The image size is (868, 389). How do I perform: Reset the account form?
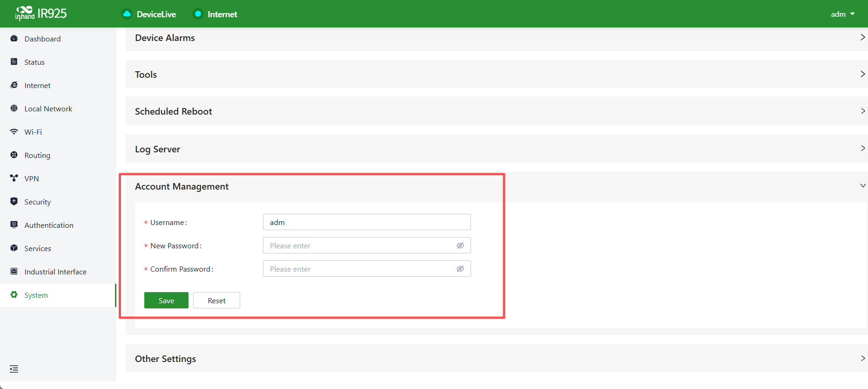pos(216,300)
